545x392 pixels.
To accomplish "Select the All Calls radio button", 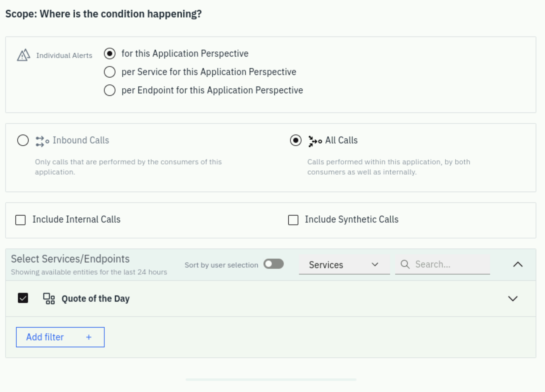I will pyautogui.click(x=295, y=140).
